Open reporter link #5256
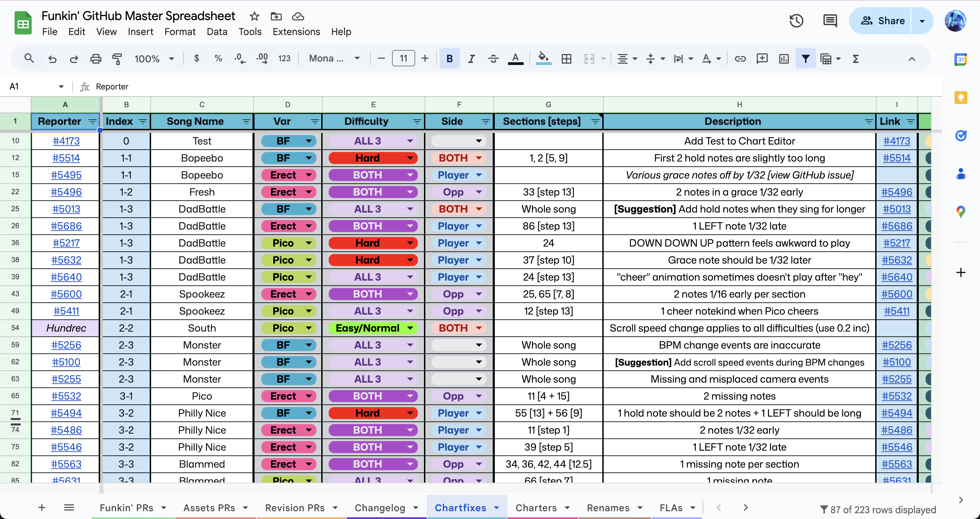Viewport: 980px width, 519px height. [x=66, y=345]
